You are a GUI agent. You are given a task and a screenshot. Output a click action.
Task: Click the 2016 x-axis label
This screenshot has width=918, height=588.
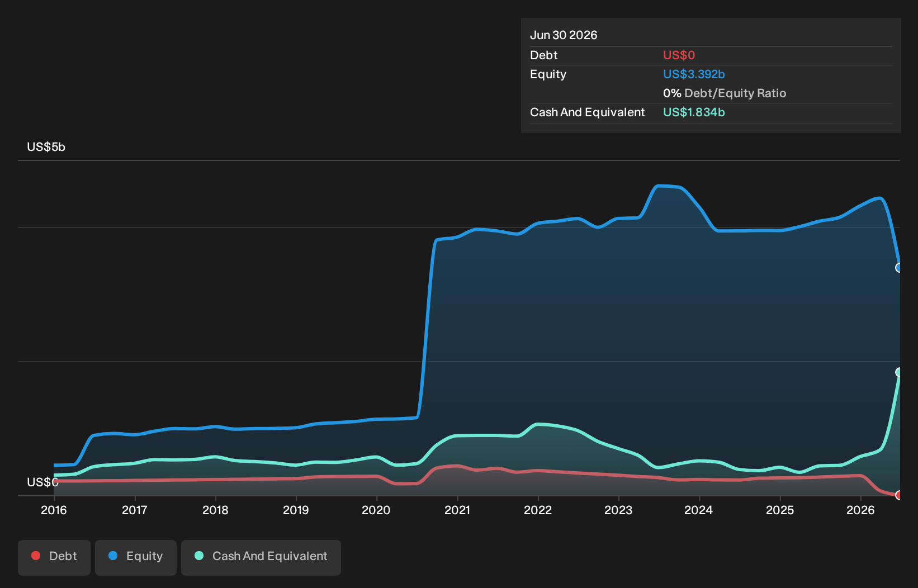54,510
